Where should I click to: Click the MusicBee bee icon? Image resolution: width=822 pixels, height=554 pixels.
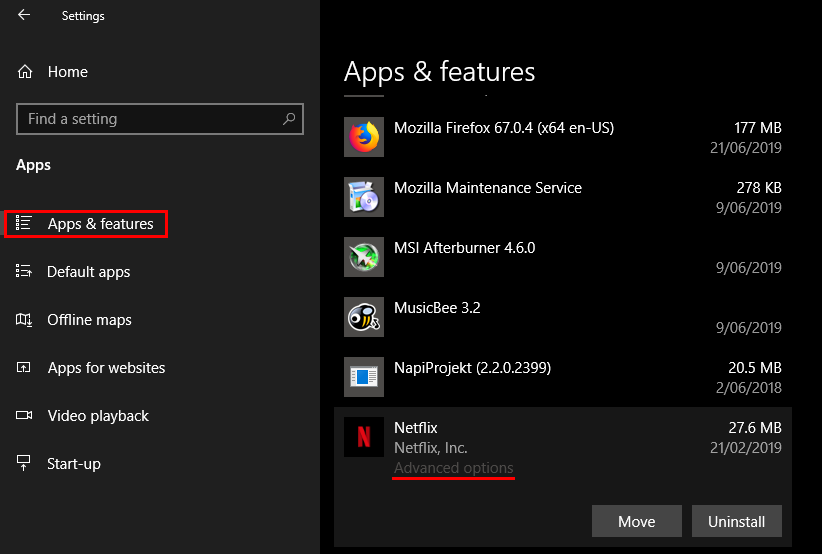point(364,317)
